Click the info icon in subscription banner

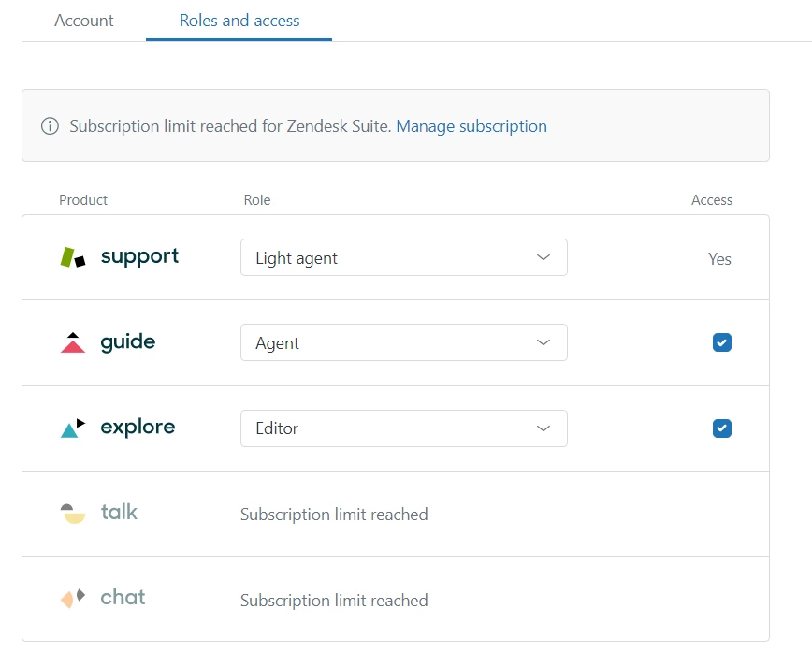coord(50,126)
